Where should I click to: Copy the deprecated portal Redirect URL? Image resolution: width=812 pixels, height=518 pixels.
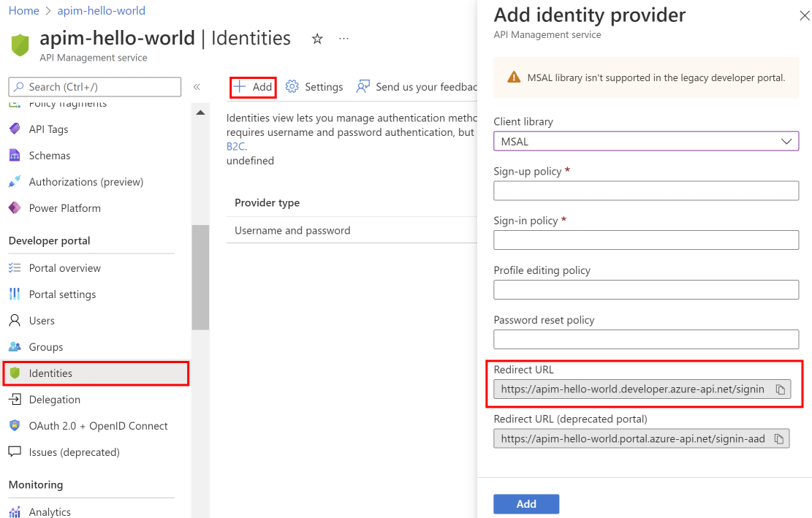click(780, 439)
